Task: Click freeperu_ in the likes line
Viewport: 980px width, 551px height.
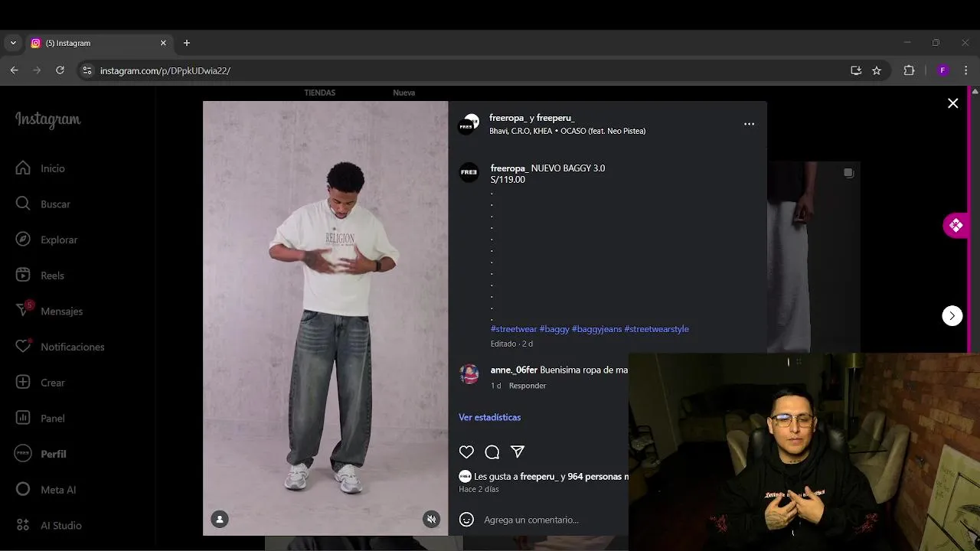Action: 538,476
